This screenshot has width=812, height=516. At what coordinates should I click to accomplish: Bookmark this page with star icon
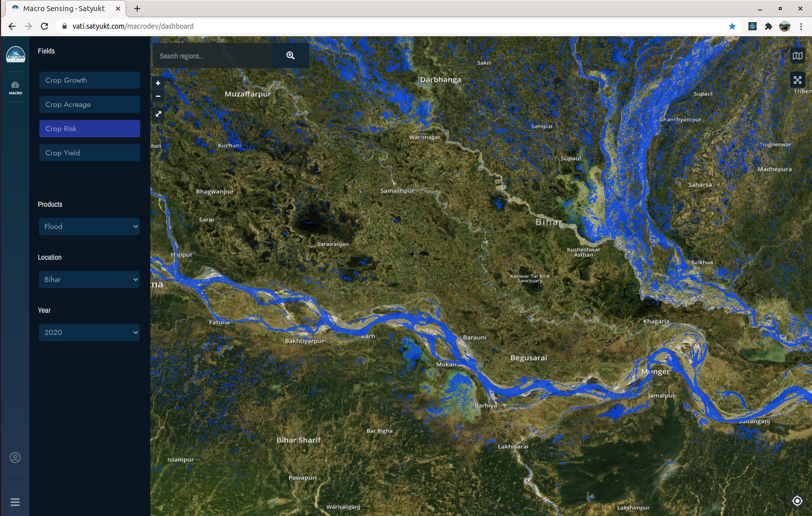point(732,26)
